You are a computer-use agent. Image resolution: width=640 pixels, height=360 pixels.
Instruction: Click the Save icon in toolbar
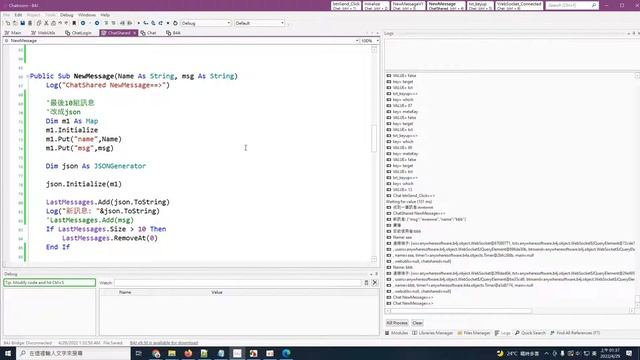coord(22,23)
